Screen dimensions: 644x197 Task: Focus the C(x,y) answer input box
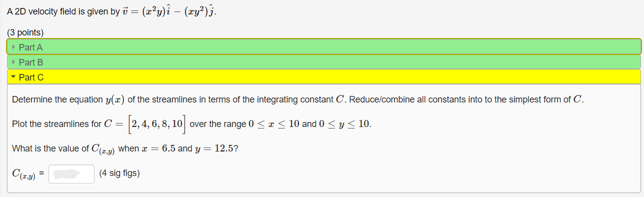71,173
